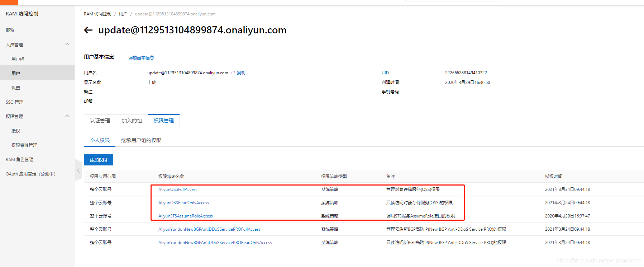The image size is (644, 267).
Task: Click the 备注 table column header
Action: pyautogui.click(x=391, y=177)
